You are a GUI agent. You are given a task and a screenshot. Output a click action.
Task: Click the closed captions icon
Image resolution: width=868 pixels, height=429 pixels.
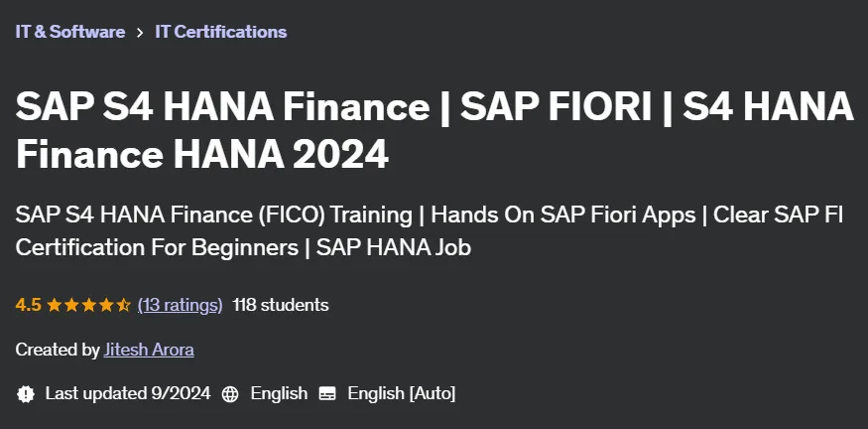click(327, 394)
